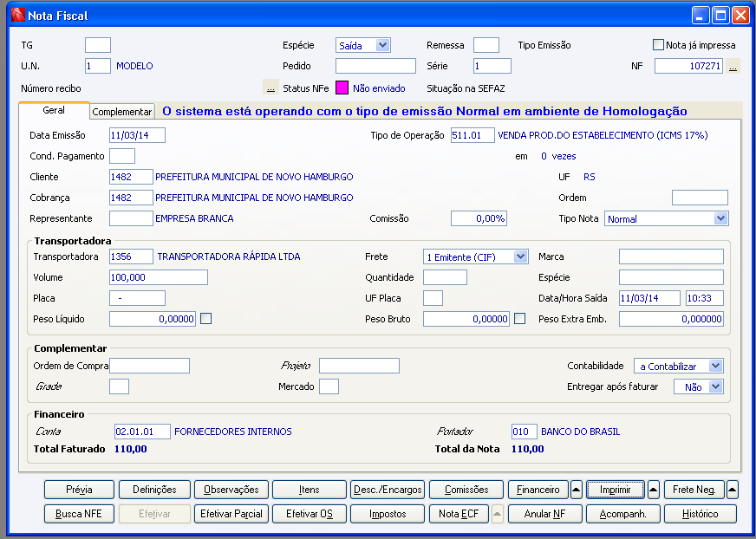Expand the Espécie Saída dropdown
This screenshot has width=756, height=539.
(382, 45)
